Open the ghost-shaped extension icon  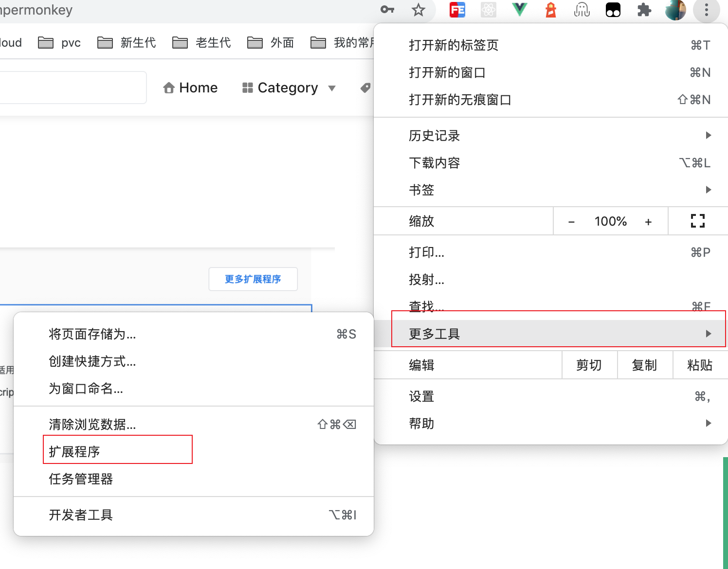pyautogui.click(x=582, y=10)
